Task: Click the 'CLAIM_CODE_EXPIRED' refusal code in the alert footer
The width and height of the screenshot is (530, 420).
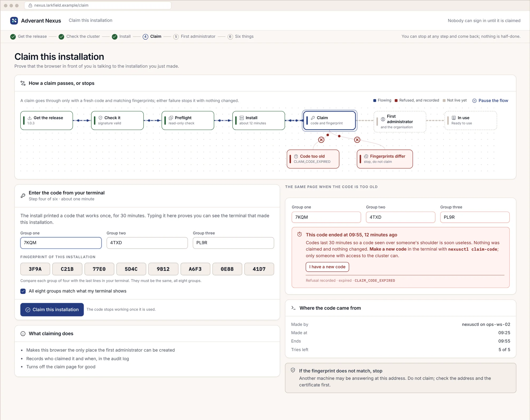Action: point(375,280)
